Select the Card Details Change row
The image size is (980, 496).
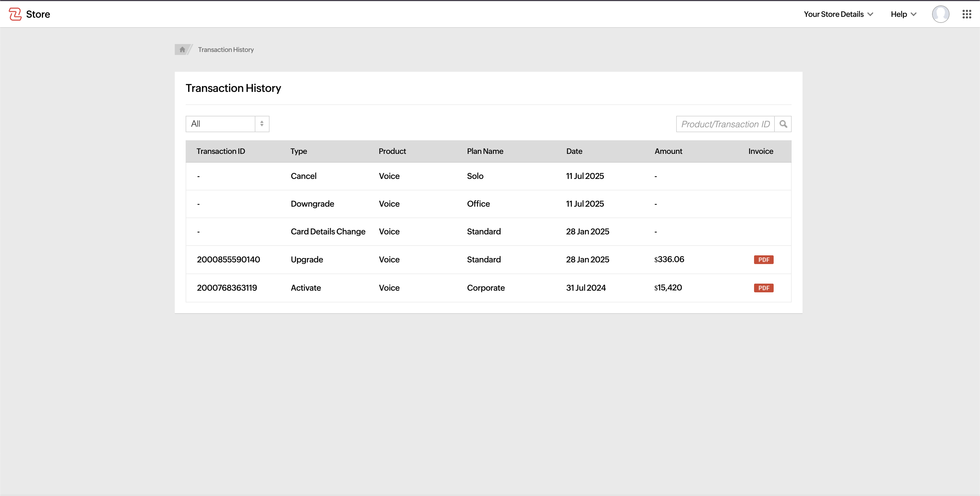pyautogui.click(x=328, y=231)
